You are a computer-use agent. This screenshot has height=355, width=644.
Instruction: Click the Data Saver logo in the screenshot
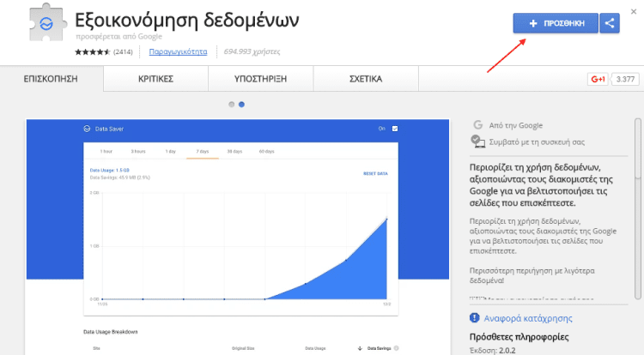click(x=87, y=129)
